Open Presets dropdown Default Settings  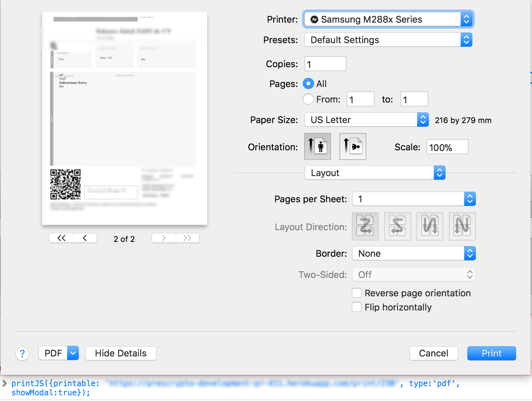(x=388, y=40)
